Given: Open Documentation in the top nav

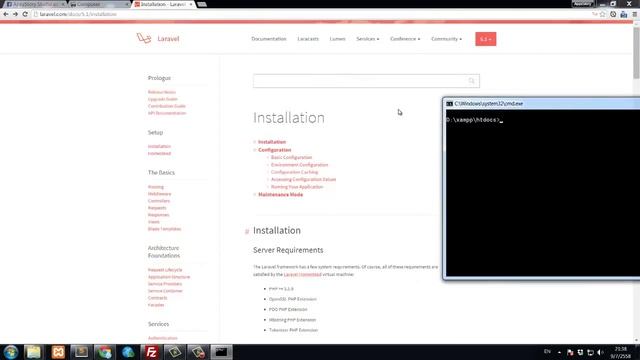Looking at the screenshot, I should coord(269,39).
